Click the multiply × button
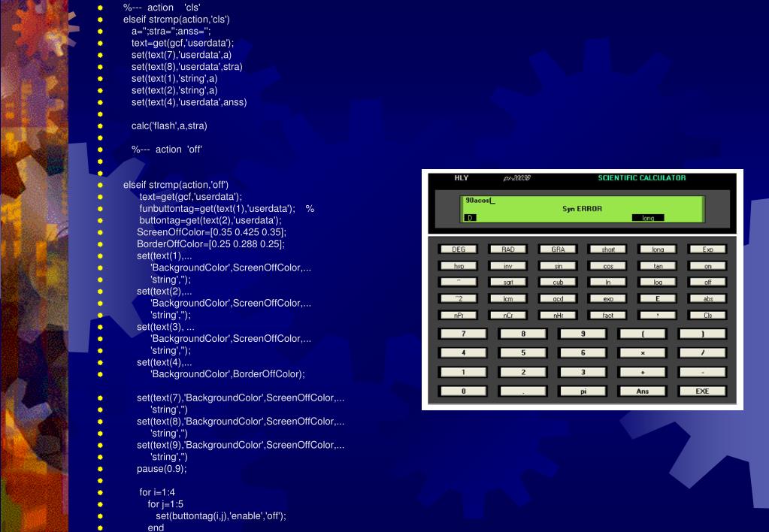Image resolution: width=769 pixels, height=532 pixels. pos(643,352)
